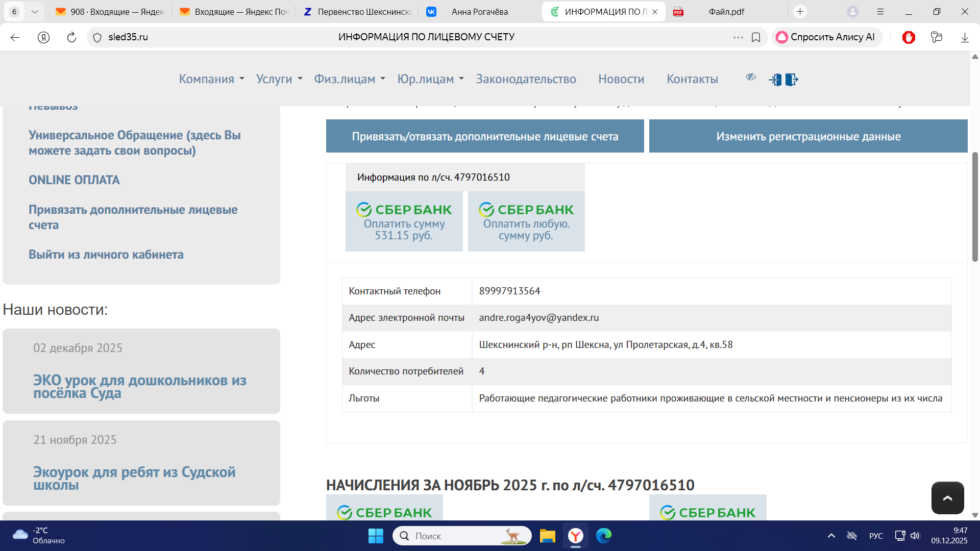Click the page vertical scrollbar thumb
The height and width of the screenshot is (551, 980).
click(975, 207)
